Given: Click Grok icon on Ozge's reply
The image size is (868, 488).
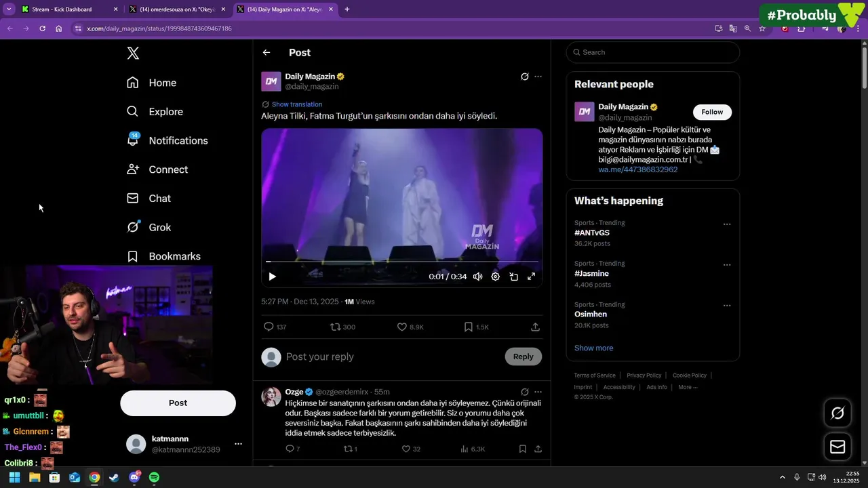Looking at the screenshot, I should (524, 392).
